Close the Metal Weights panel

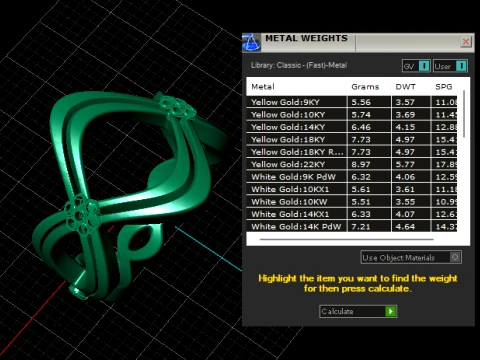(466, 42)
